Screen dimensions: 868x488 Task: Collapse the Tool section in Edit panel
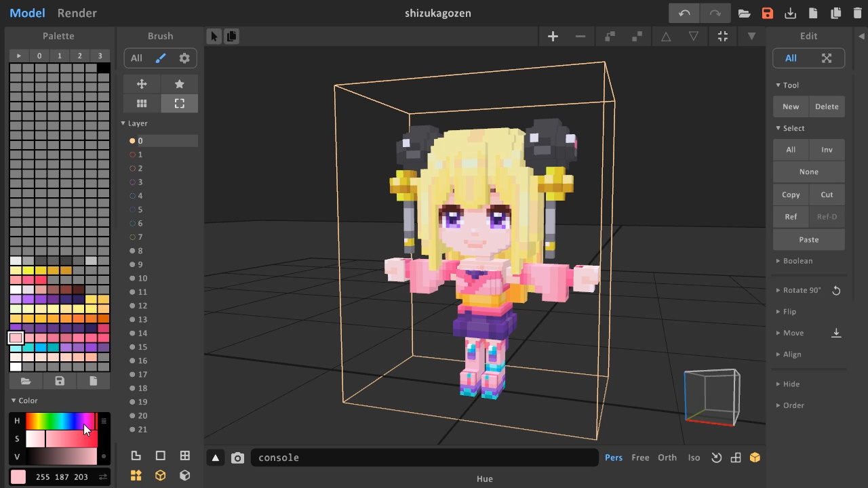(x=787, y=85)
